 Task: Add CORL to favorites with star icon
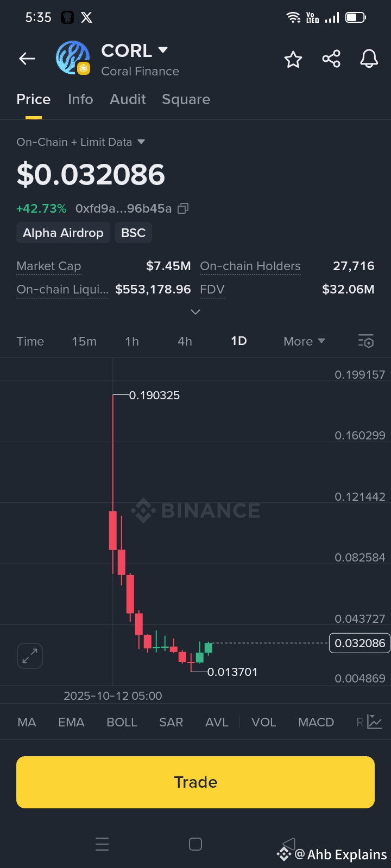coord(293,59)
